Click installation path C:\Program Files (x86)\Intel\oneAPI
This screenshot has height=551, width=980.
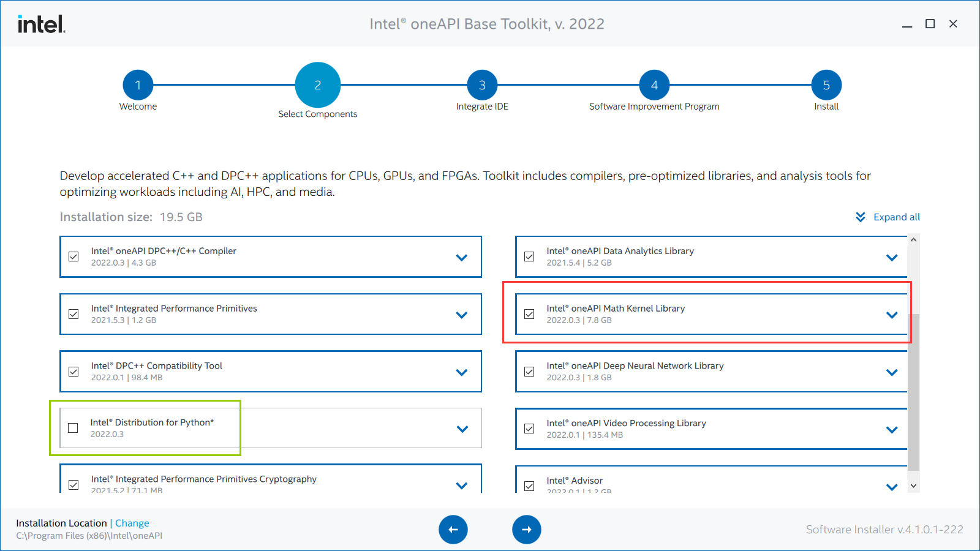point(89,536)
